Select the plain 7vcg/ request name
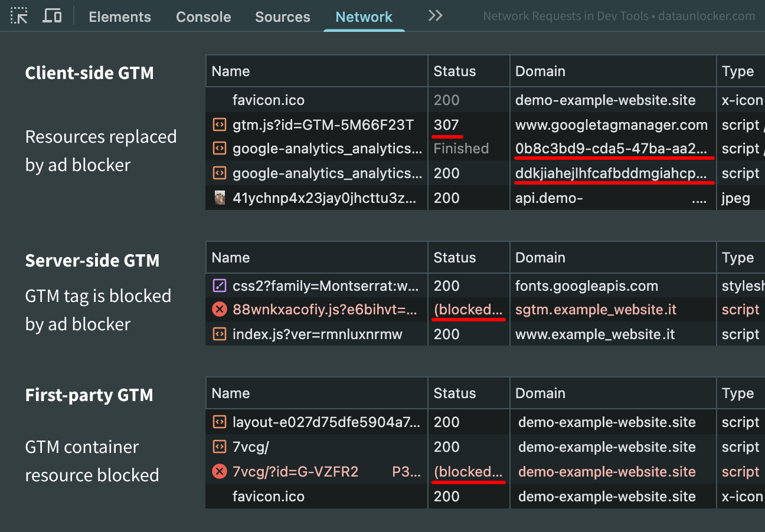Image resolution: width=765 pixels, height=532 pixels. [251, 447]
